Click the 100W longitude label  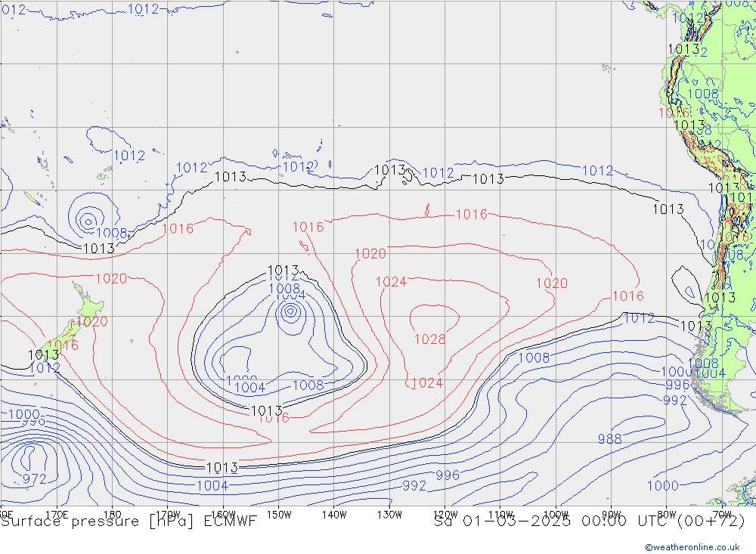coord(556,515)
